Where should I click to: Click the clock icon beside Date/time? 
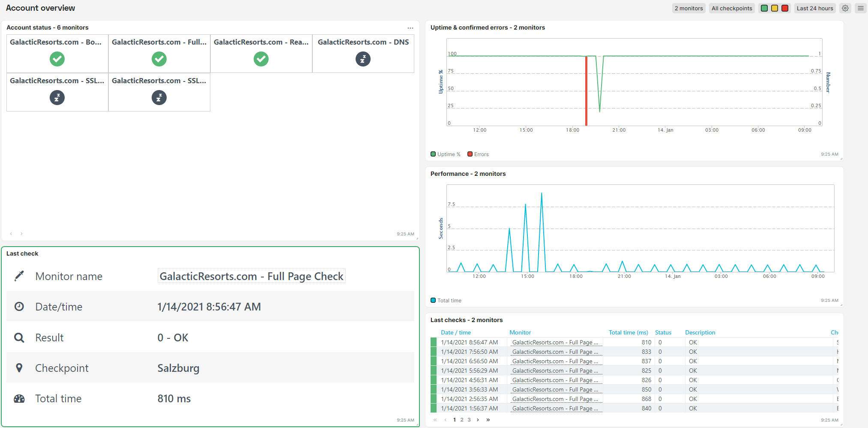click(19, 306)
